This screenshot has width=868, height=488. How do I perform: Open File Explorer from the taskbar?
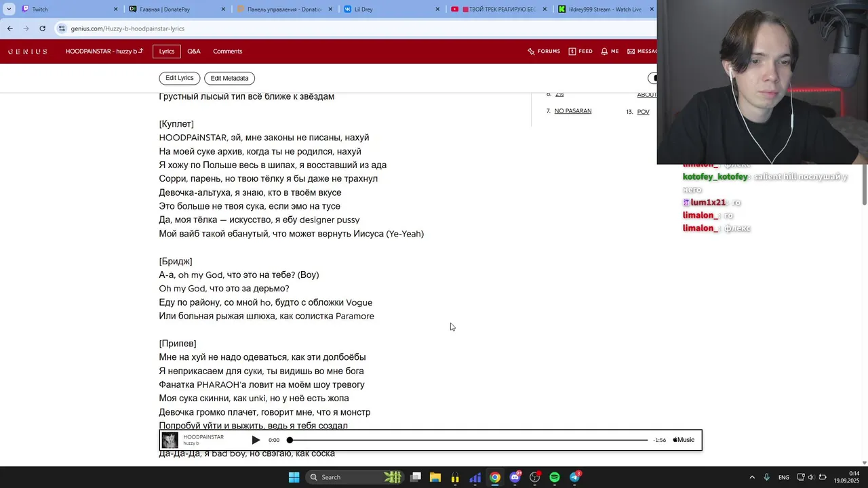point(435,477)
